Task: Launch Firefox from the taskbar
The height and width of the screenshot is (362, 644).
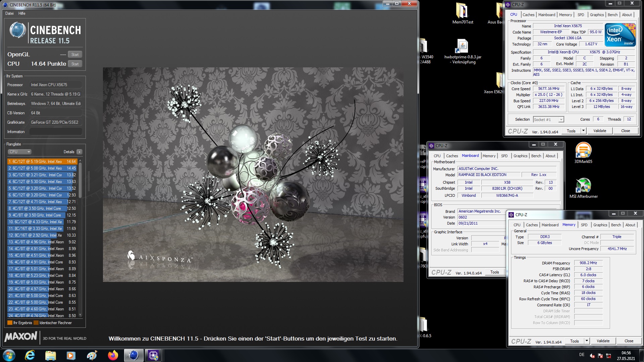Action: (113, 355)
